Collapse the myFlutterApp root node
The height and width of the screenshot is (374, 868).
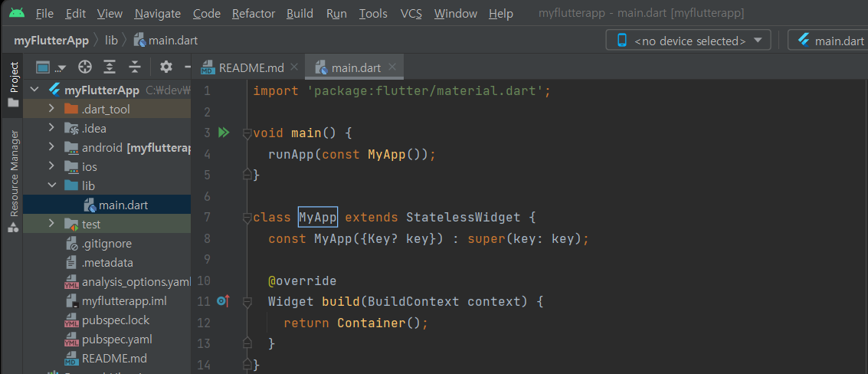tap(35, 90)
